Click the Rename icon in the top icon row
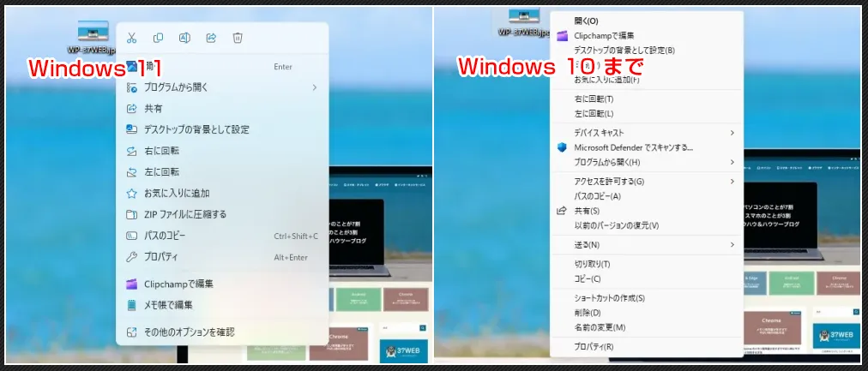Image resolution: width=868 pixels, height=371 pixels. pos(184,38)
